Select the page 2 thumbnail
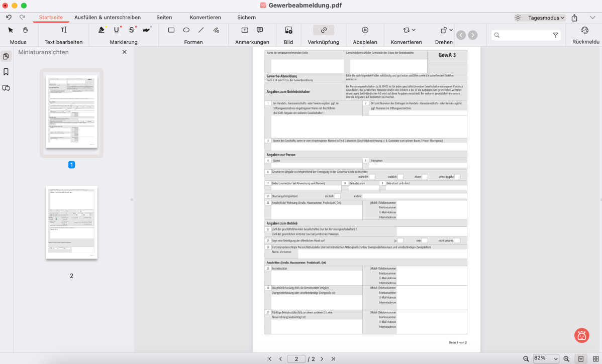 pos(71,222)
